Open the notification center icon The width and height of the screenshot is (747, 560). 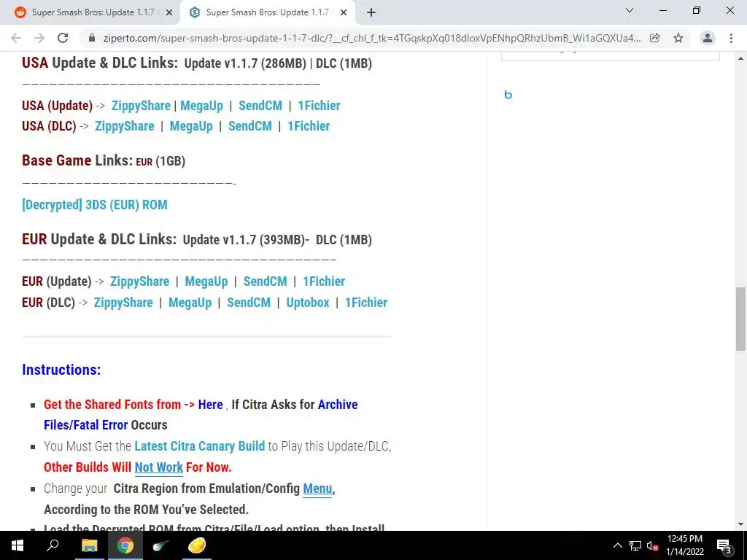(x=724, y=545)
